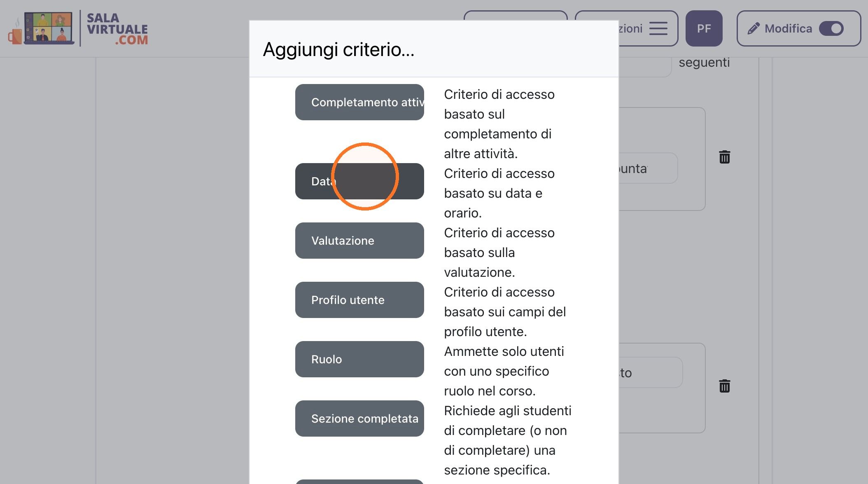Toggle the Modifica edit mode switch

831,28
